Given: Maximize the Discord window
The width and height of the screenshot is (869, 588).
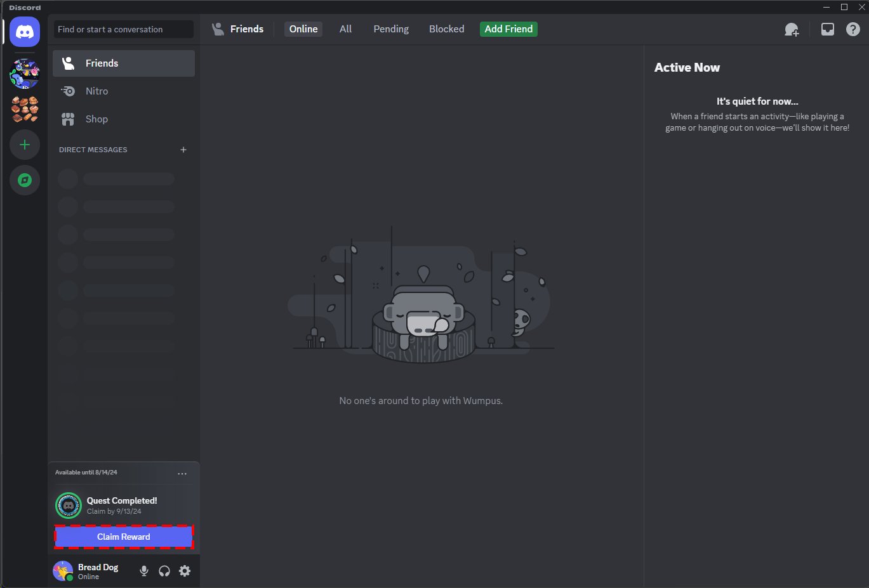Looking at the screenshot, I should tap(844, 7).
